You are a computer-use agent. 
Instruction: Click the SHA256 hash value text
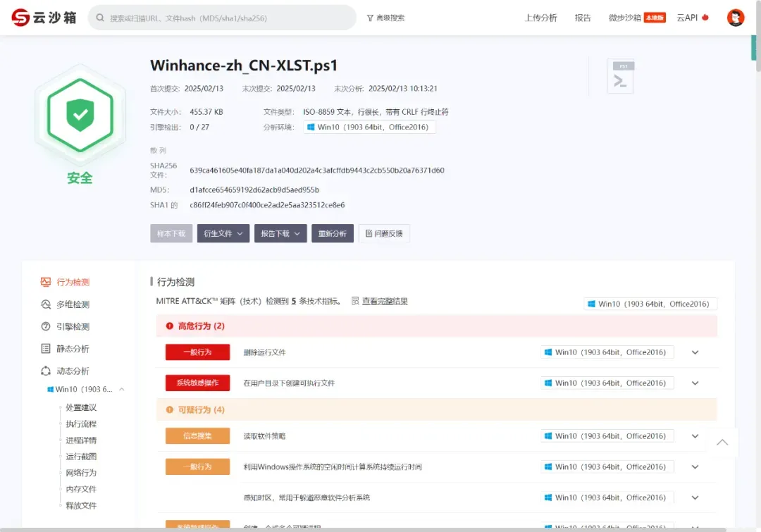coord(317,171)
